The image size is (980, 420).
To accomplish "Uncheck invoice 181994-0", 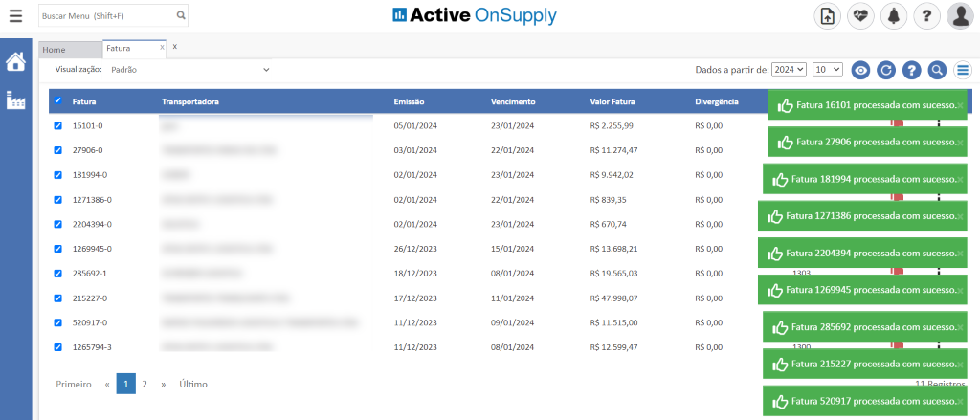I will click(x=58, y=175).
